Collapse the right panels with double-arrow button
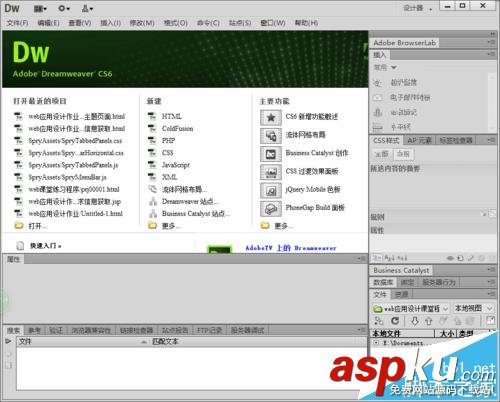Viewport: 500px width, 402px height. tap(492, 34)
